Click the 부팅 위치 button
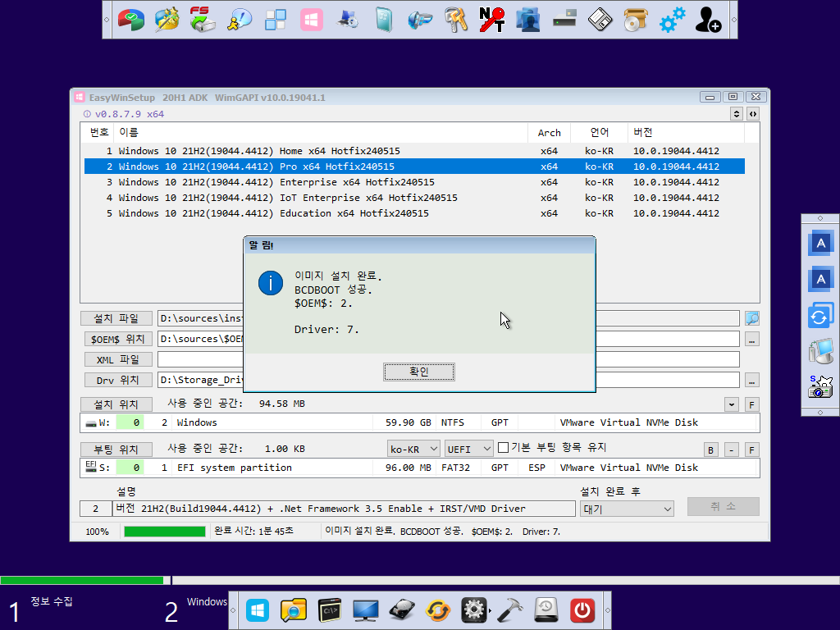Viewport: 840px width, 630px height. [x=116, y=449]
